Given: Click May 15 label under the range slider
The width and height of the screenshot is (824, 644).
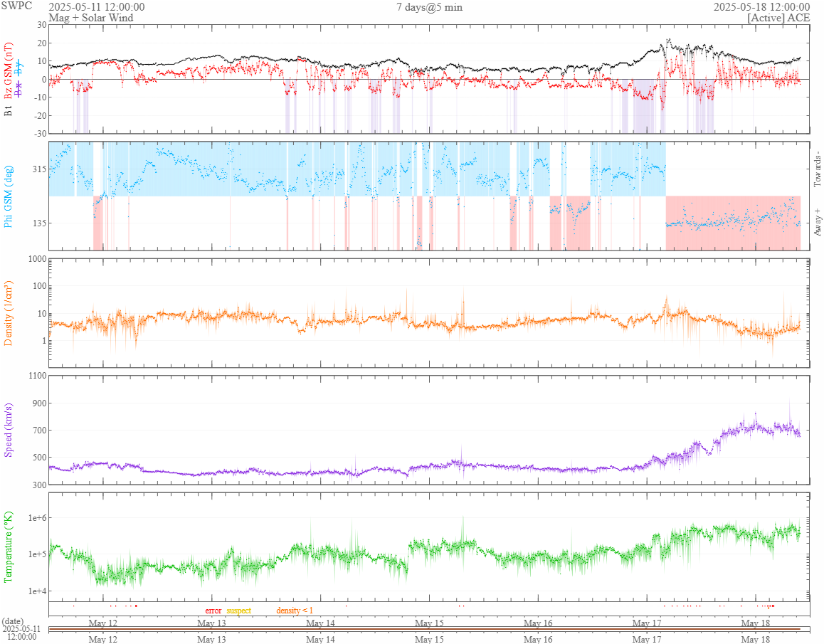Looking at the screenshot, I should point(429,639).
